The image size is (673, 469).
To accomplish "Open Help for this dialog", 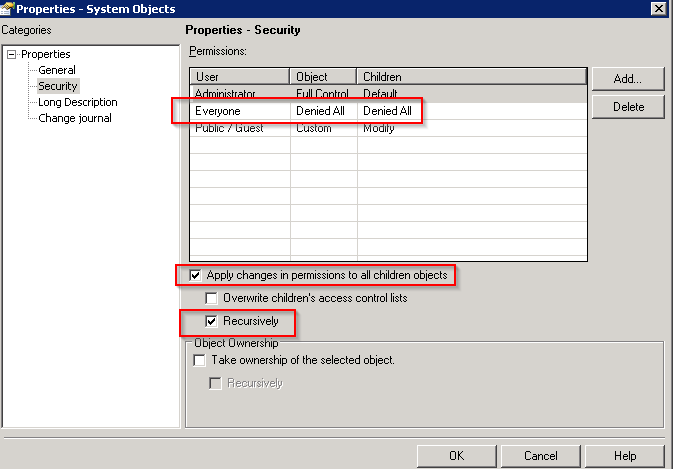I will (625, 455).
